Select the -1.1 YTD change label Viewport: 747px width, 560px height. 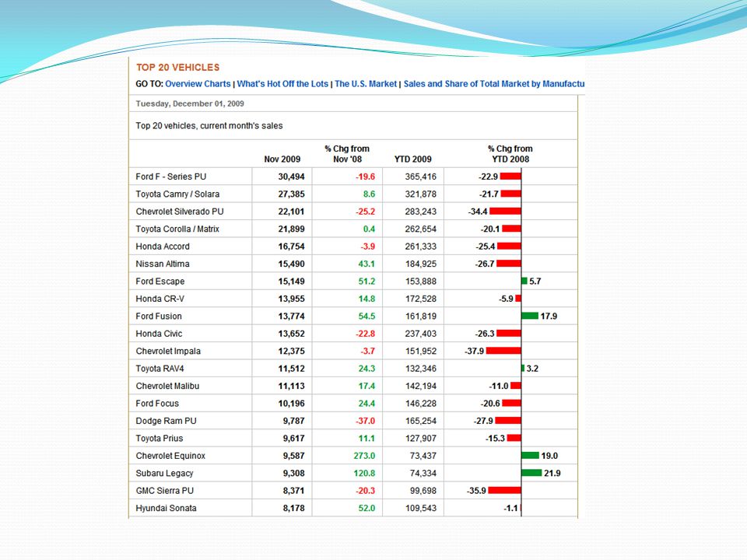click(510, 509)
